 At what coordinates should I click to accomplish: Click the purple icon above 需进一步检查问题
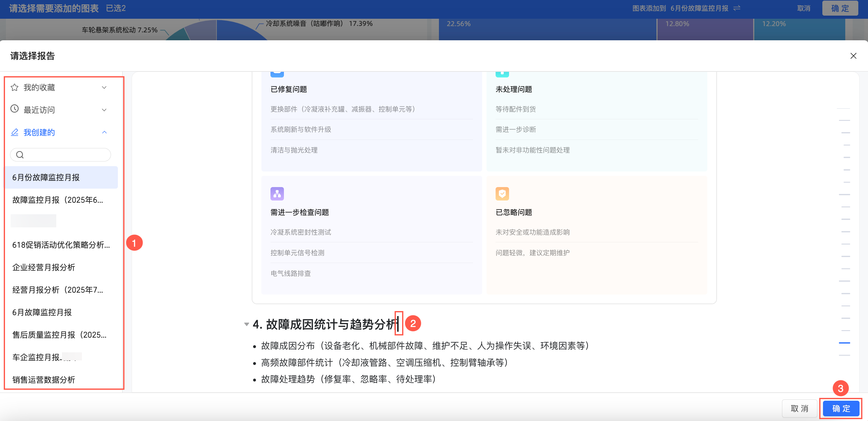point(277,194)
